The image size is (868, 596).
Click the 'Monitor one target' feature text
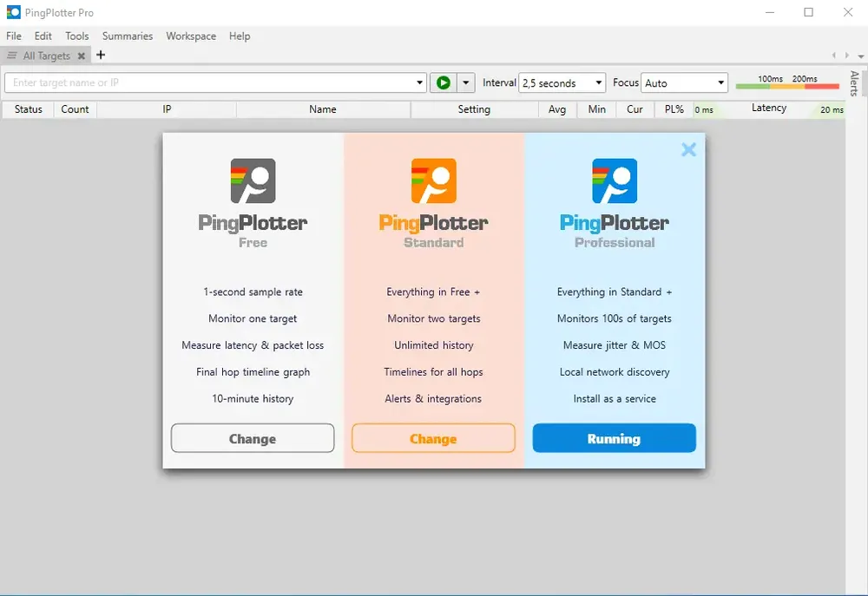253,318
